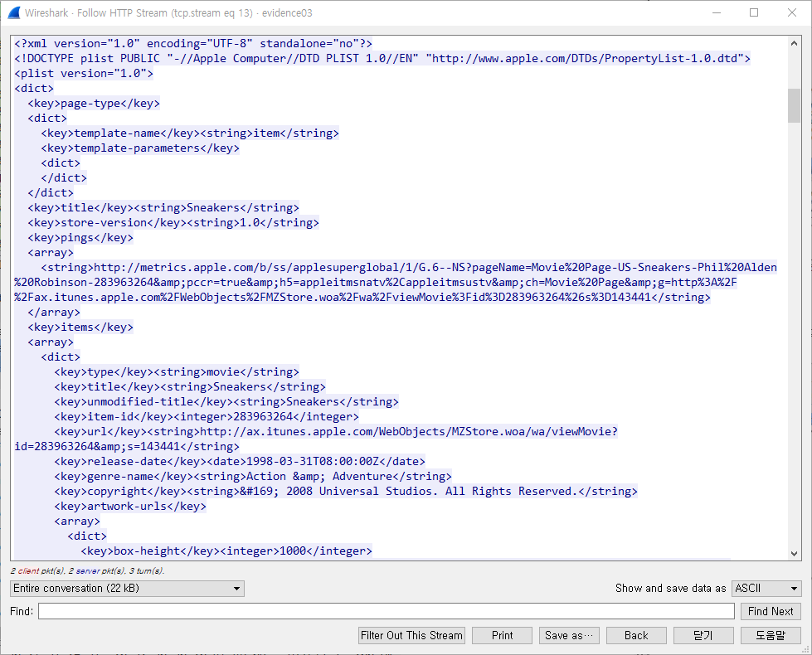Viewport: 812px width, 655px height.
Task: Click the template-name key line
Action: point(190,133)
